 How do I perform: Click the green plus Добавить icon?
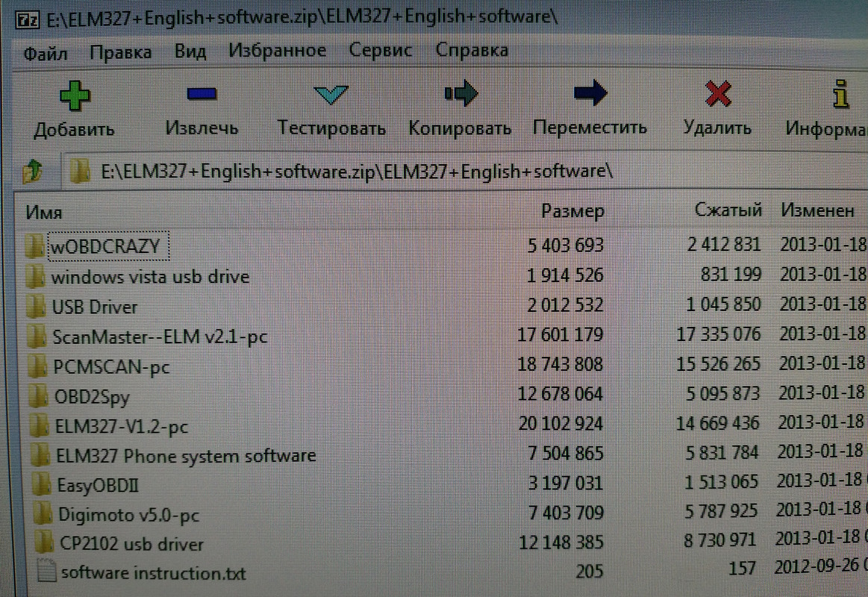point(74,96)
